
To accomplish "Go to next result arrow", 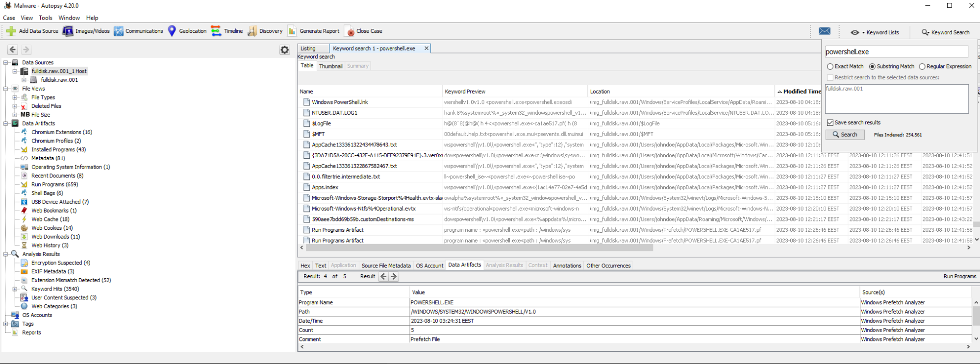I will point(394,276).
